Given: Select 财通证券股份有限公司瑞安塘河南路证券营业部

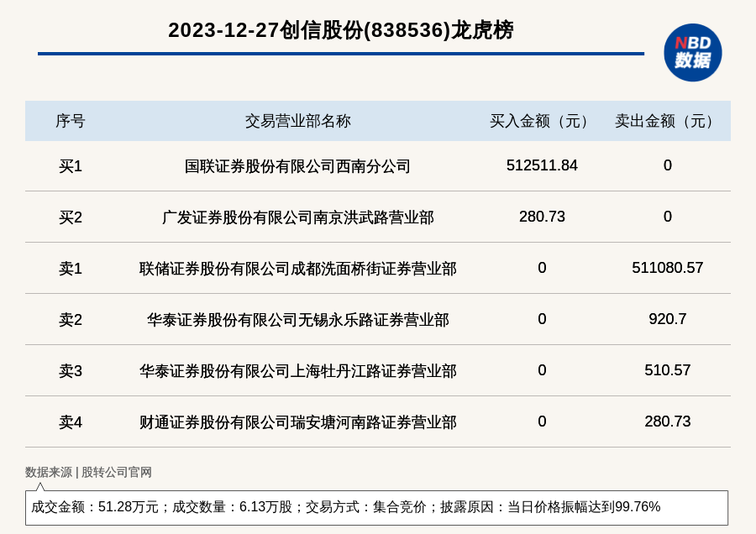Looking at the screenshot, I should pos(298,422).
